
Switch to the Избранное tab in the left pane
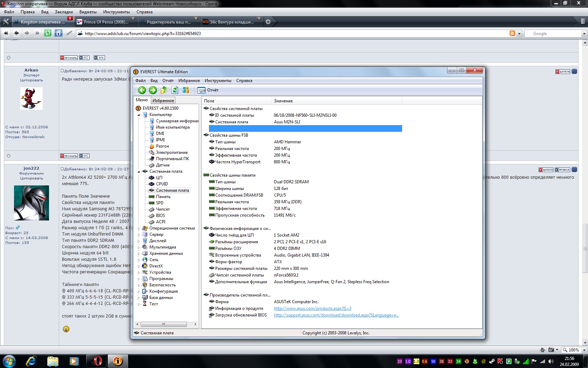(163, 101)
